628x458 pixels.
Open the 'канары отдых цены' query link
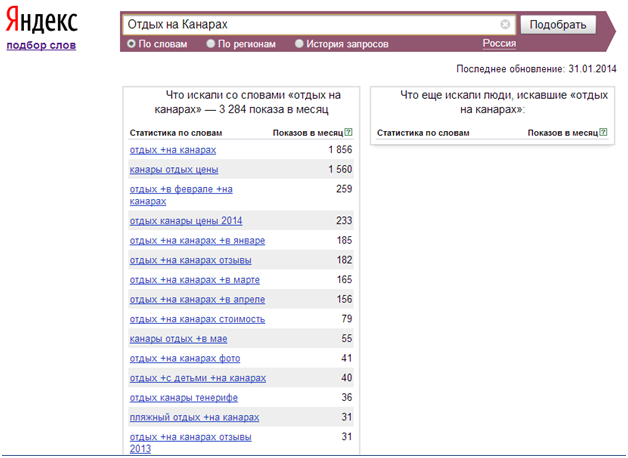174,170
